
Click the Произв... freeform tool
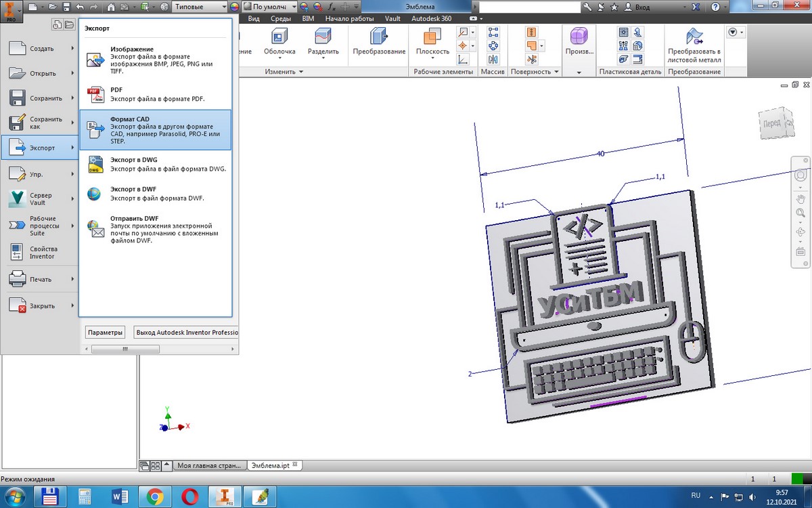tap(579, 42)
